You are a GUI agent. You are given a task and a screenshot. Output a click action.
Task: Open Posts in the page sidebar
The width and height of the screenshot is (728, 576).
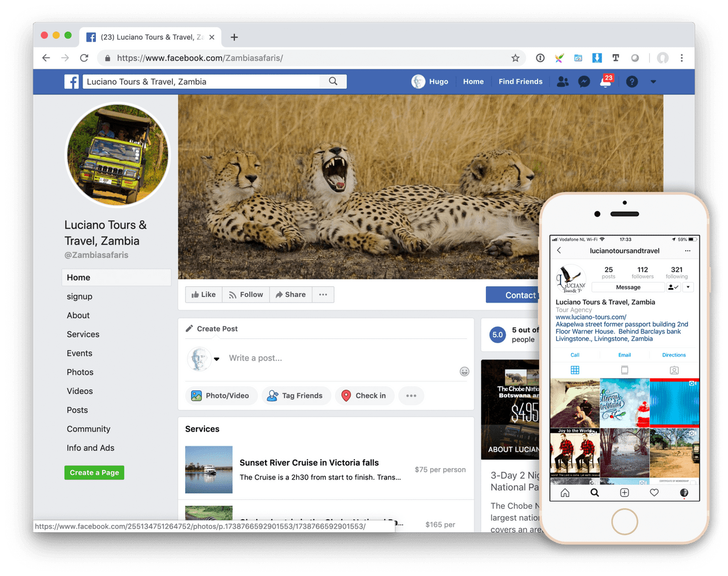77,410
